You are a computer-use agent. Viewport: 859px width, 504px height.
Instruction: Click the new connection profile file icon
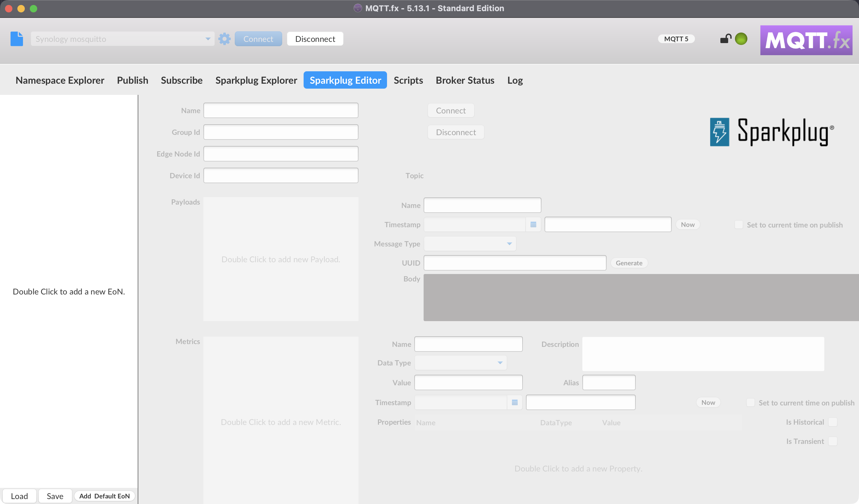tap(17, 39)
